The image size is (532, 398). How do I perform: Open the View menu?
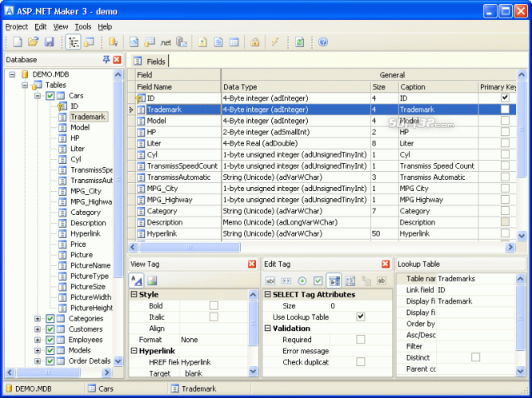(x=61, y=26)
